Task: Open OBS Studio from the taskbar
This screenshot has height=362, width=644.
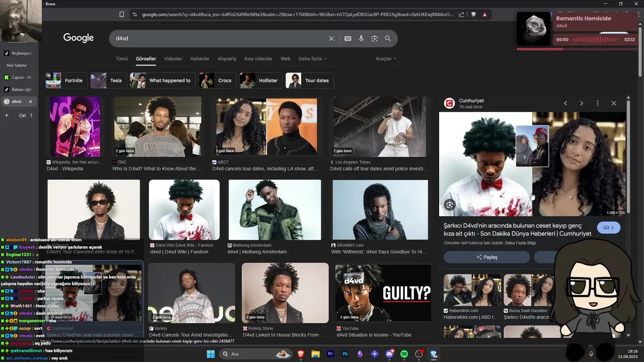Action: click(419, 354)
